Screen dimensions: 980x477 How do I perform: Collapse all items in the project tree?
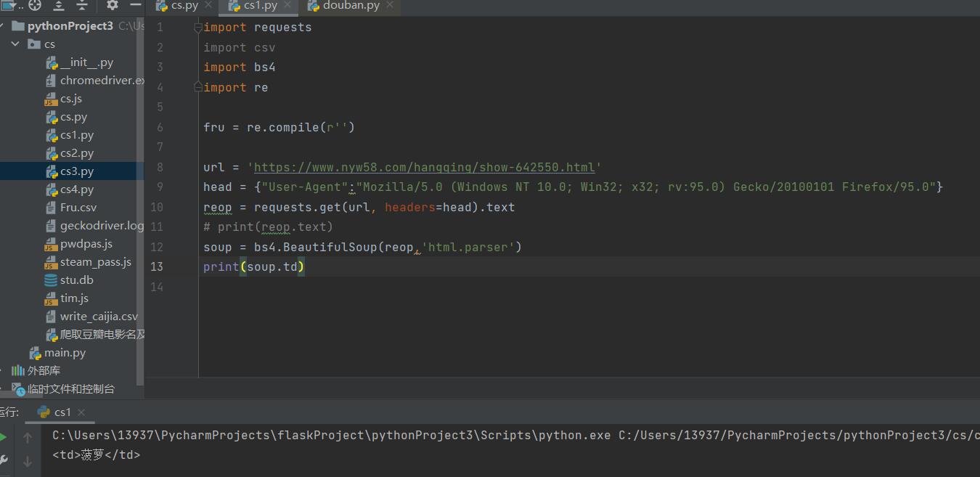tap(82, 5)
